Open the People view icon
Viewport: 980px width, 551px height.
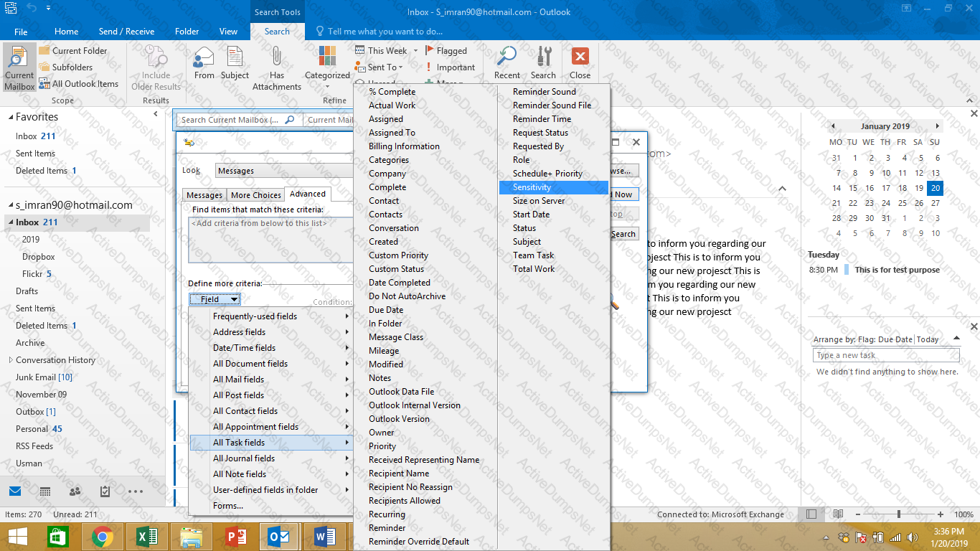(75, 491)
